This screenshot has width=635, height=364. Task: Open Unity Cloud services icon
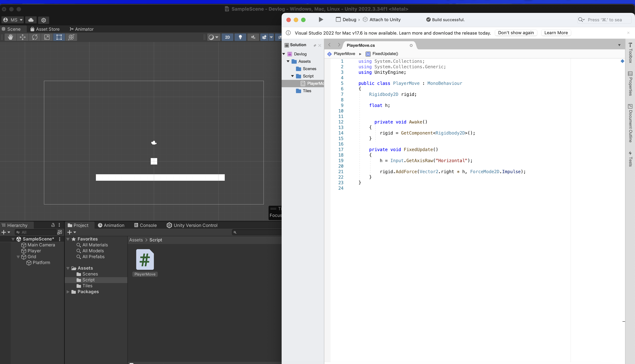[x=31, y=20]
